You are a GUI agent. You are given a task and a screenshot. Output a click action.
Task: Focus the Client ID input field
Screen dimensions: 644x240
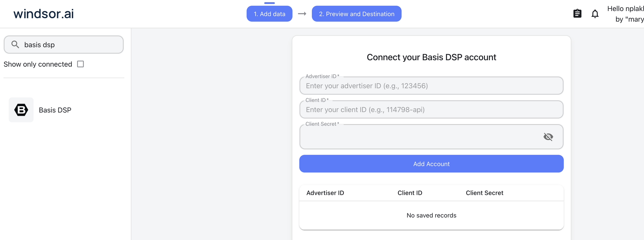click(431, 109)
